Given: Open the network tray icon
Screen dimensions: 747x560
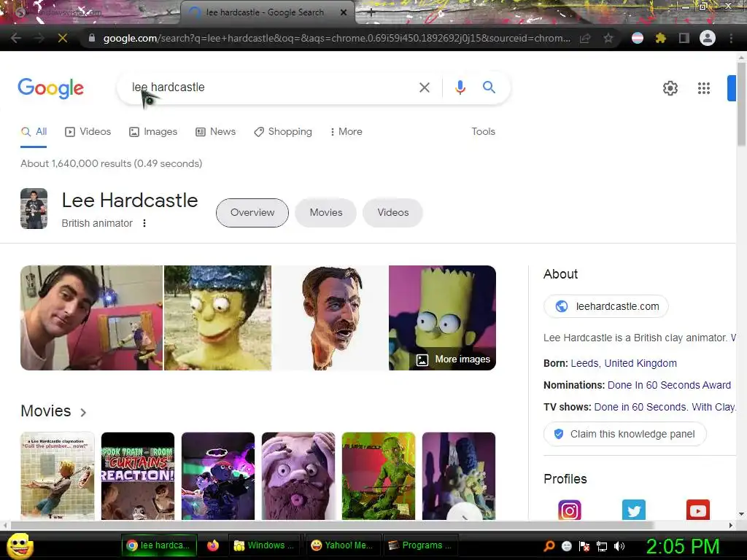Looking at the screenshot, I should coord(602,546).
